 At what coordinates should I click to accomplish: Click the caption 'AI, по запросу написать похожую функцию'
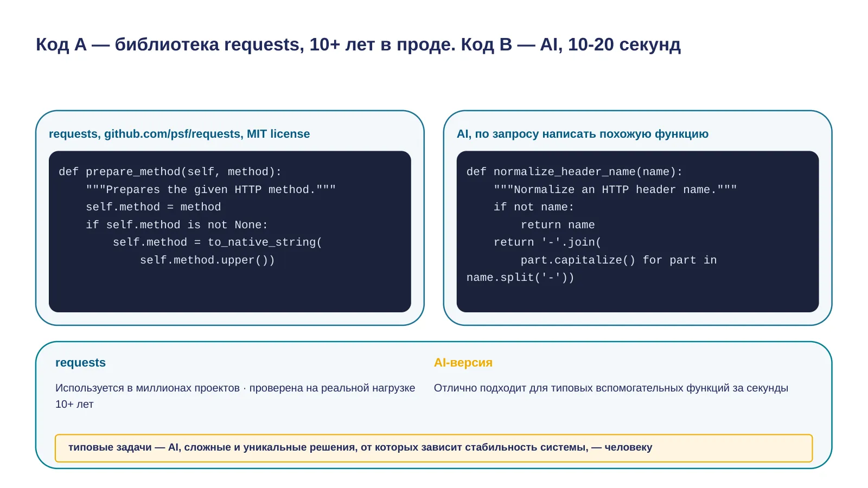[x=583, y=134]
